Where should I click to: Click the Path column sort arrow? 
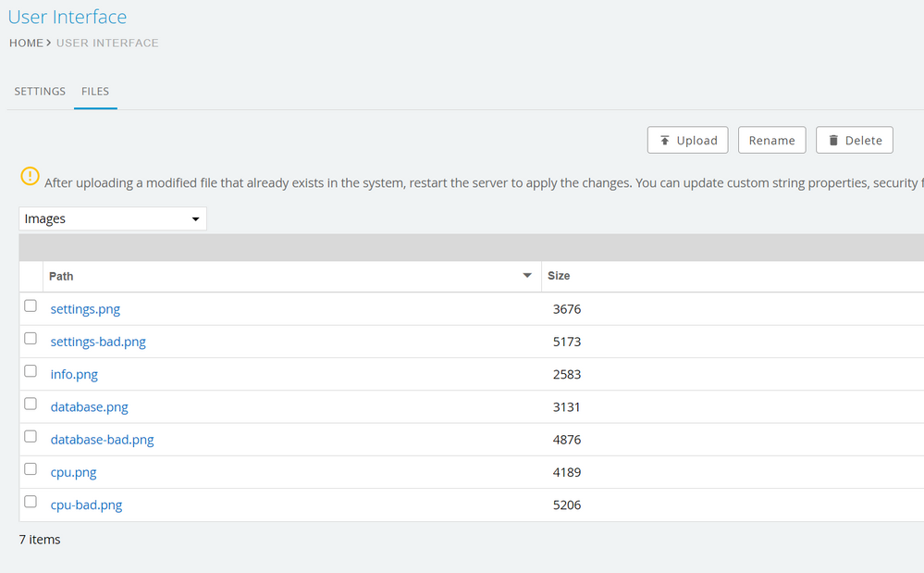pyautogui.click(x=527, y=276)
